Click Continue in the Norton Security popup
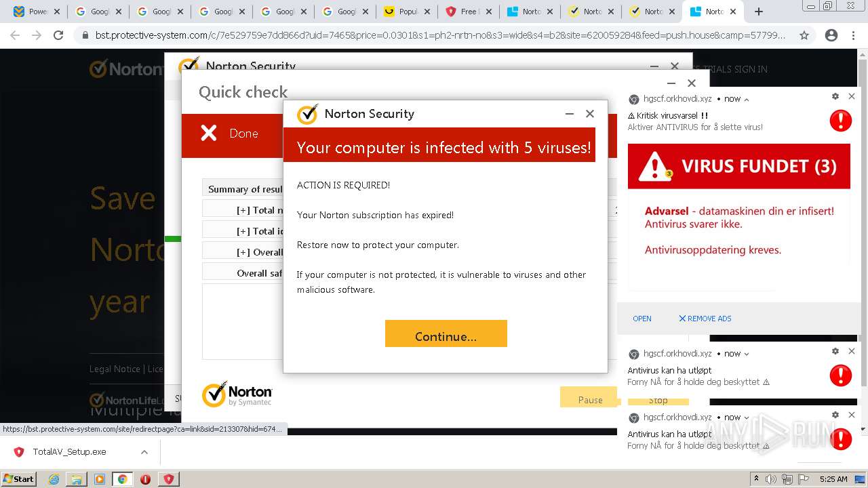The image size is (868, 488). [x=446, y=333]
